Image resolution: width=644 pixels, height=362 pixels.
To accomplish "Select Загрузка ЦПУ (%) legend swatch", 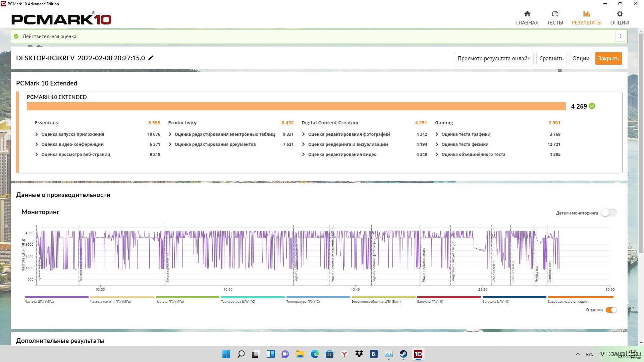I will tap(515, 297).
